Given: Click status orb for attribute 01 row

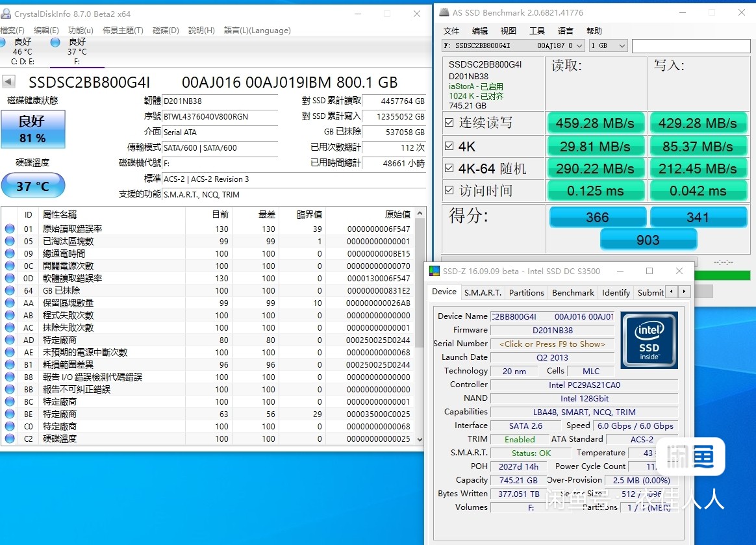Looking at the screenshot, I should 10,229.
